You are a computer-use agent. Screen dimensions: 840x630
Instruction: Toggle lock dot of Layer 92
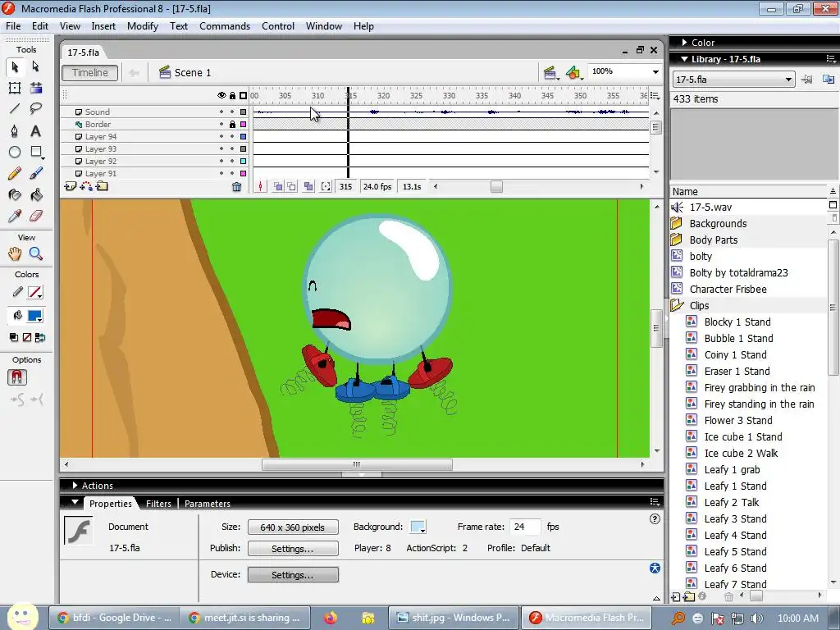232,162
